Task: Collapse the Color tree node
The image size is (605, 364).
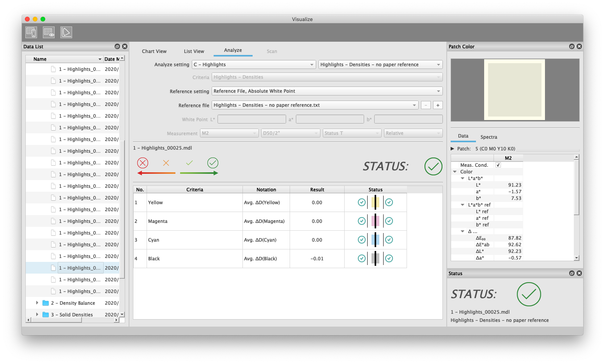Action: coord(455,172)
